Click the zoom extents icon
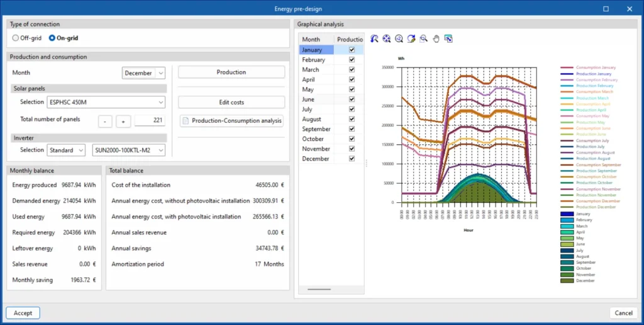This screenshot has height=325, width=644. [x=387, y=38]
